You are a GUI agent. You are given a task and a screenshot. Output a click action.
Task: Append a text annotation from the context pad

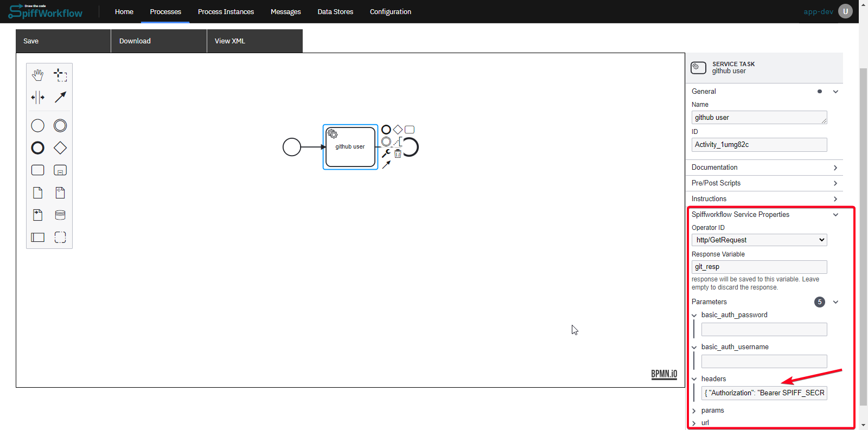point(398,142)
